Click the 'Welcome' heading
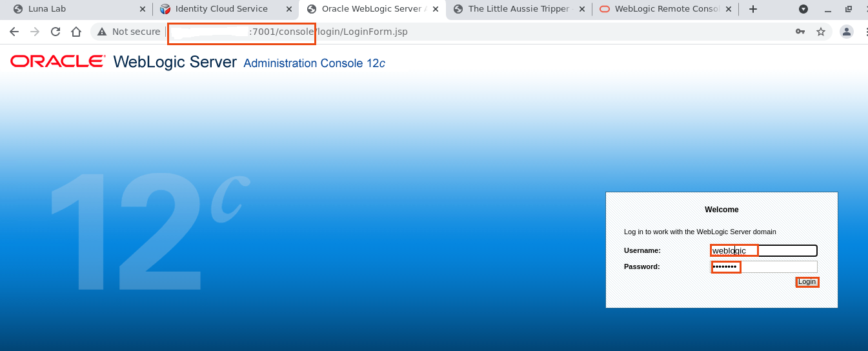The height and width of the screenshot is (351, 868). coord(722,210)
